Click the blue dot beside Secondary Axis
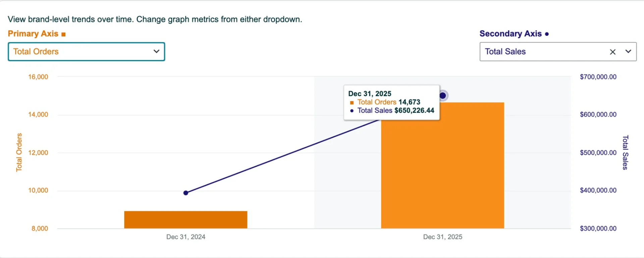Viewport: 644px width, 258px height. 547,34
